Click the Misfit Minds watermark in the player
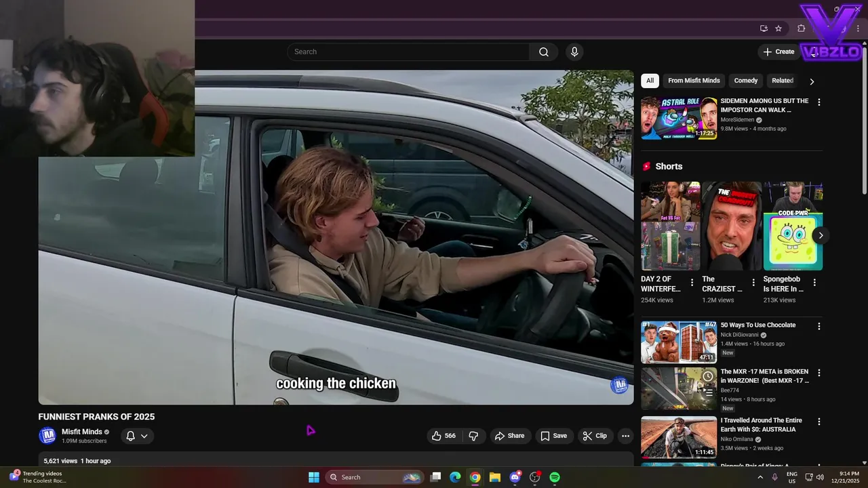This screenshot has width=868, height=488. pyautogui.click(x=619, y=386)
